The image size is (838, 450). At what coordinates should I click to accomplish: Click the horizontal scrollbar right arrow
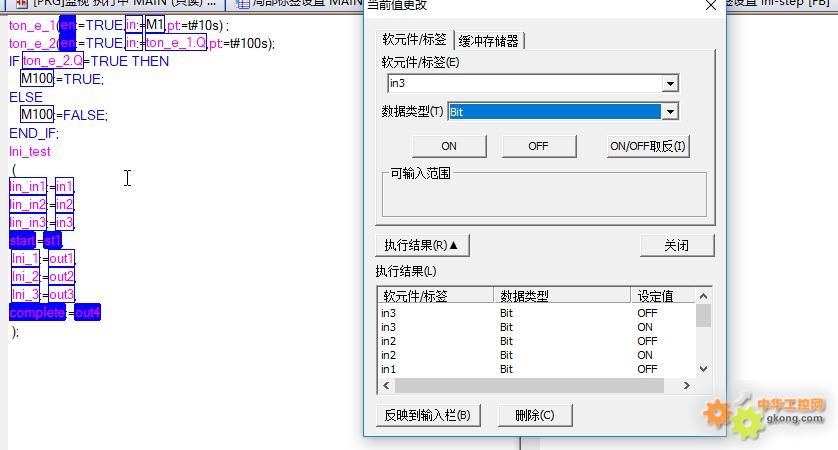pyautogui.click(x=686, y=385)
